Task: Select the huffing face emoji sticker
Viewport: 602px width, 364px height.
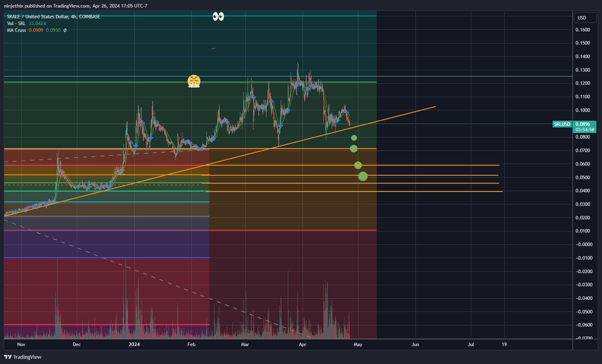Action: 194,81
